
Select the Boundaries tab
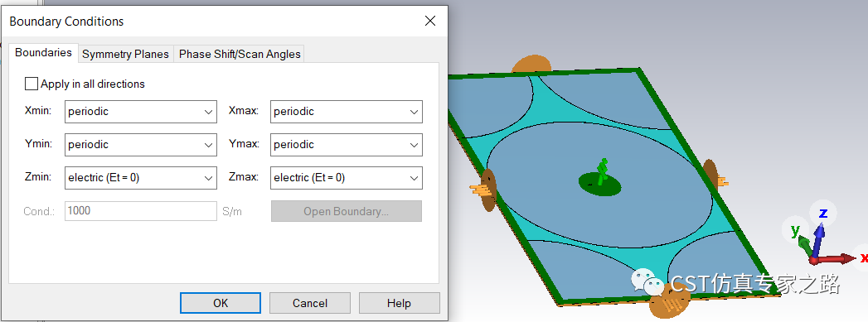coord(43,52)
